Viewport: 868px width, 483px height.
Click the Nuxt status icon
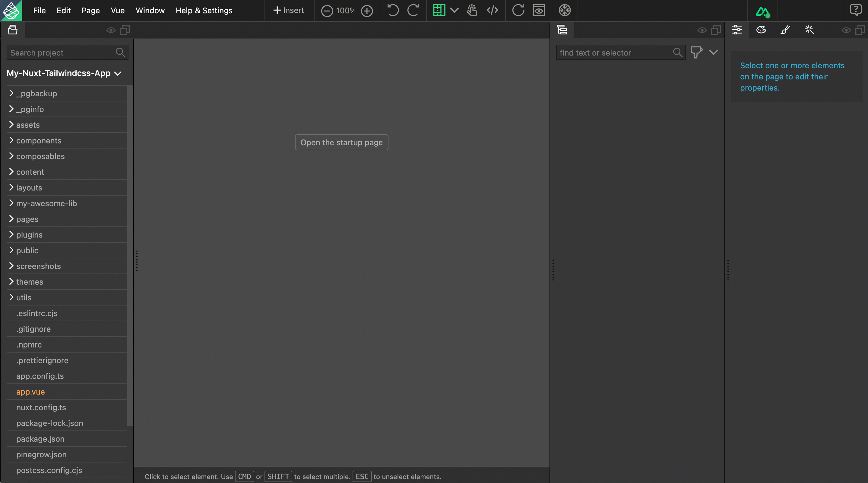[x=762, y=12]
